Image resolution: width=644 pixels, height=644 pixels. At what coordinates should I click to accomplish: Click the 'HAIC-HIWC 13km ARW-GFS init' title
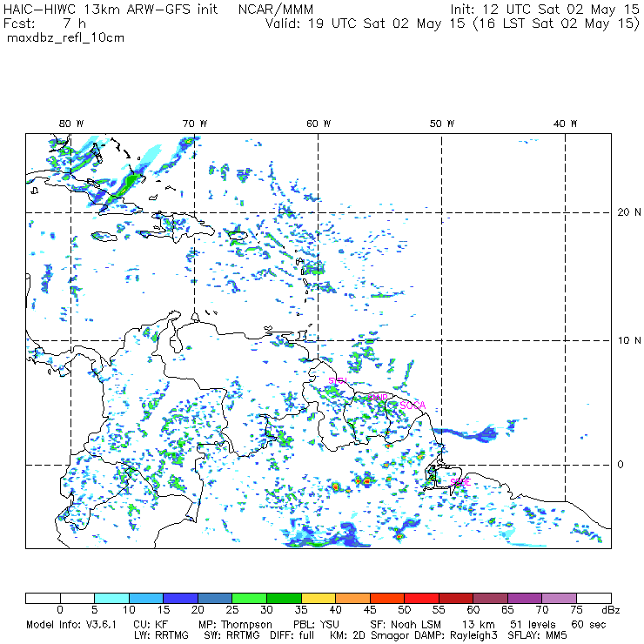pos(111,9)
